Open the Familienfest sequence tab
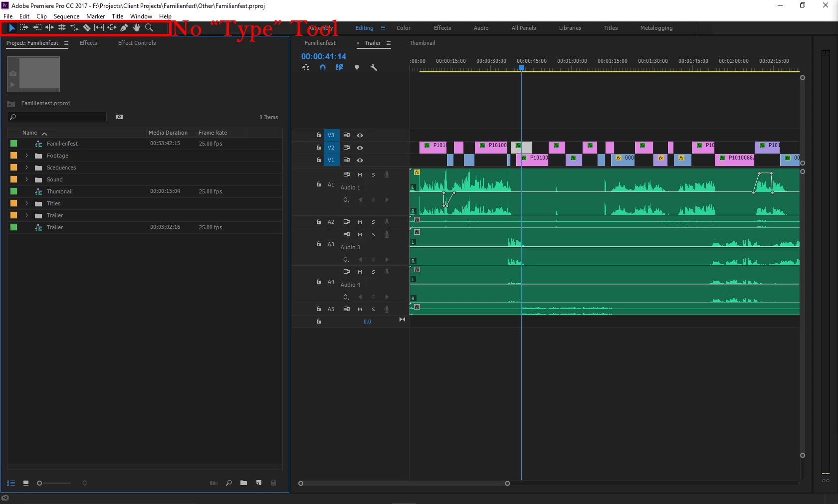838x504 pixels. click(x=320, y=43)
